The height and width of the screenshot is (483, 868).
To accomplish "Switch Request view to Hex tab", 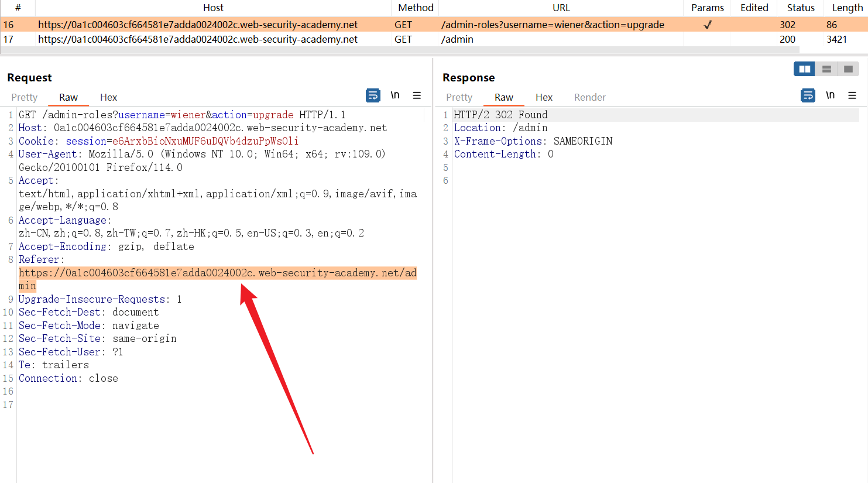I will point(109,97).
